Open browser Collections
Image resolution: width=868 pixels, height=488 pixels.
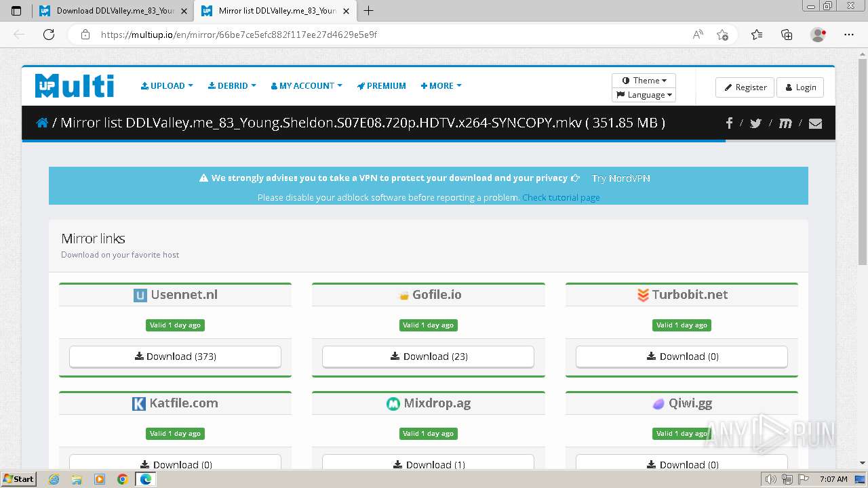coord(787,34)
